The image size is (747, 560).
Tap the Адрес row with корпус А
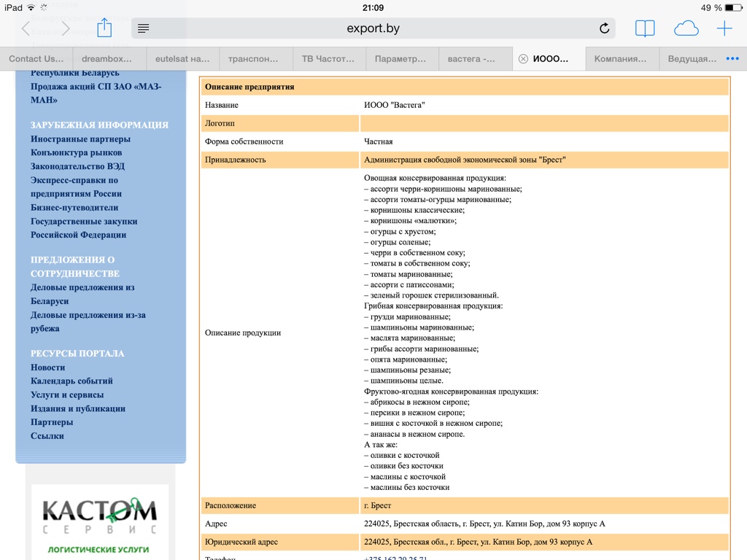465,524
